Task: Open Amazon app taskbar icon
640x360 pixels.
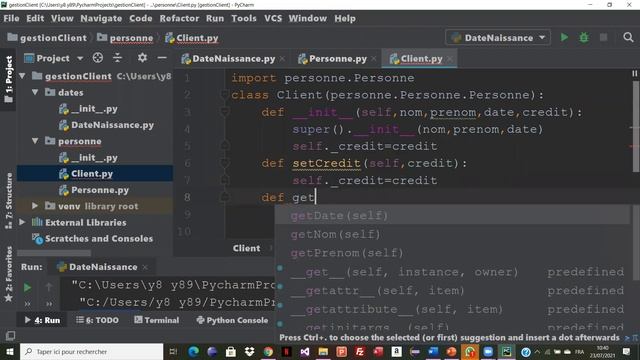Action: (x=396, y=351)
